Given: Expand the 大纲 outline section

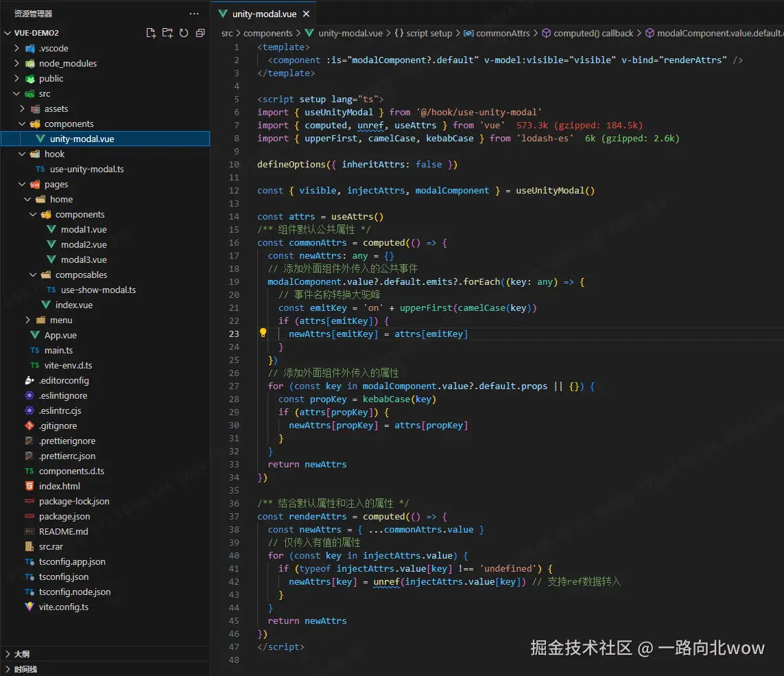Looking at the screenshot, I should (105, 654).
